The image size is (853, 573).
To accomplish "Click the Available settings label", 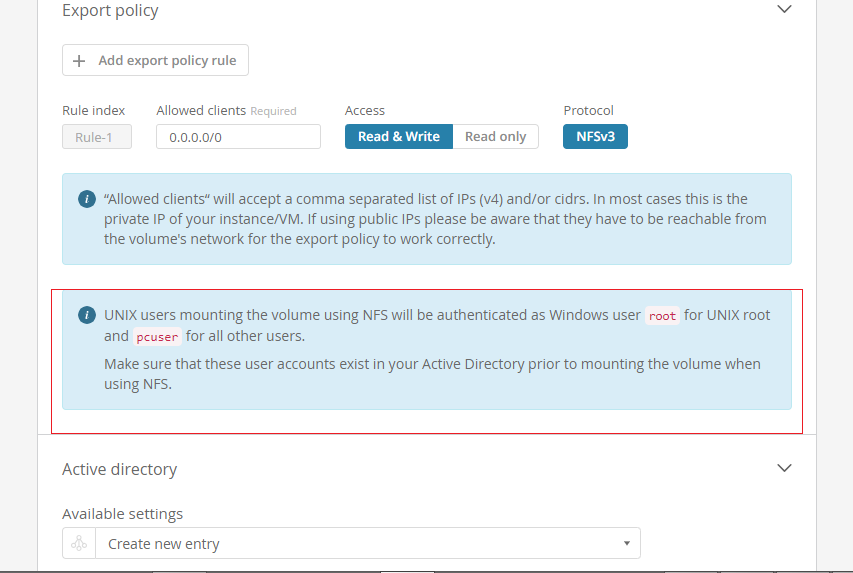I will coord(122,514).
